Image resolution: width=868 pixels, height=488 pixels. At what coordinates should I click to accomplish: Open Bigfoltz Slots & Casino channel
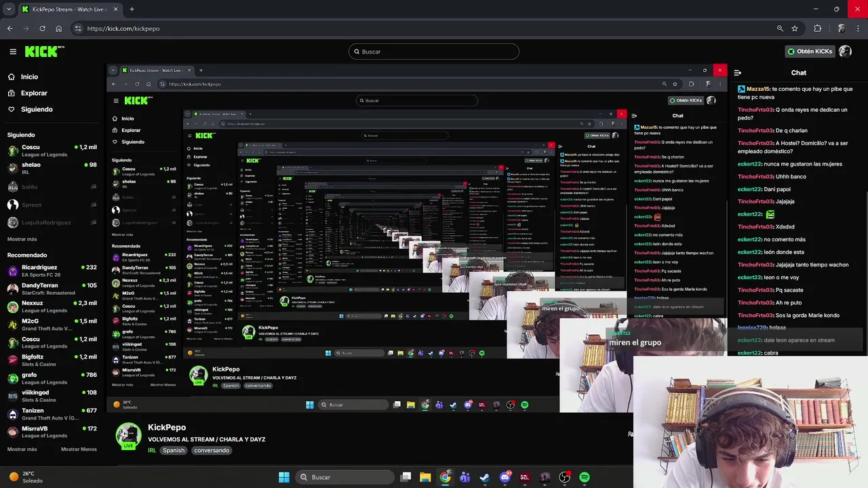52,360
